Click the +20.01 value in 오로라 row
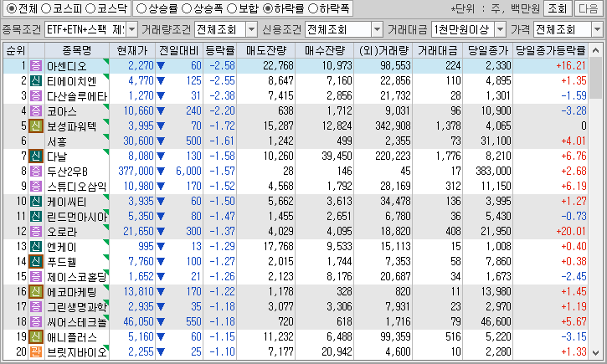Screen dimensions: 607x364 (571, 231)
